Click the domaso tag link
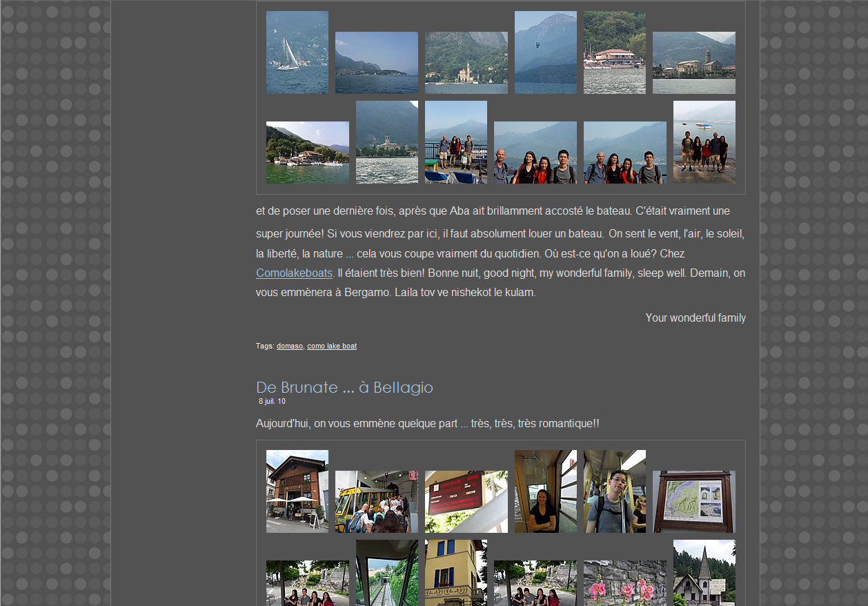Viewport: 868px width, 606px height. (x=290, y=346)
